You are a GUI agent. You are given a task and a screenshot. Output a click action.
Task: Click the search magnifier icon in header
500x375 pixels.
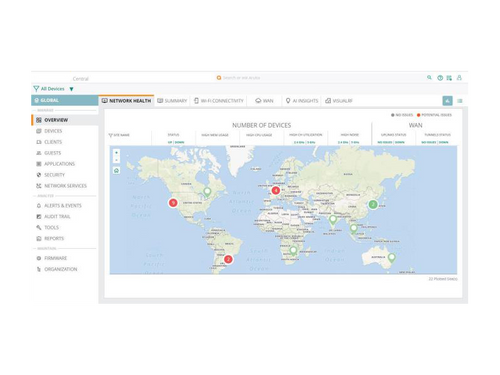pyautogui.click(x=429, y=78)
